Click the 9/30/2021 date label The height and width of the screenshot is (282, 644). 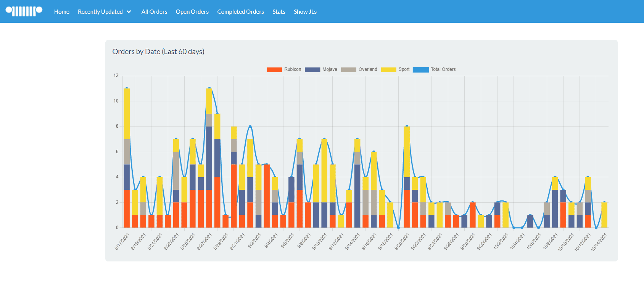click(x=484, y=242)
